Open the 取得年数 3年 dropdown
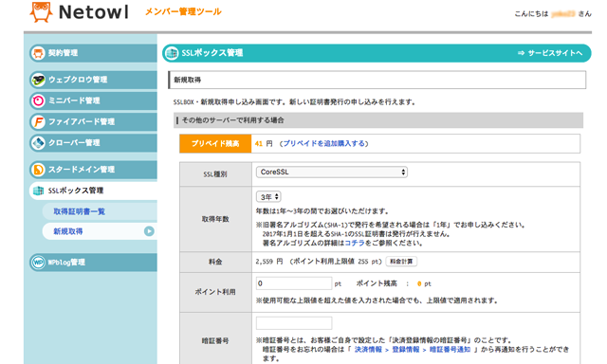The image size is (607, 364). [x=268, y=197]
